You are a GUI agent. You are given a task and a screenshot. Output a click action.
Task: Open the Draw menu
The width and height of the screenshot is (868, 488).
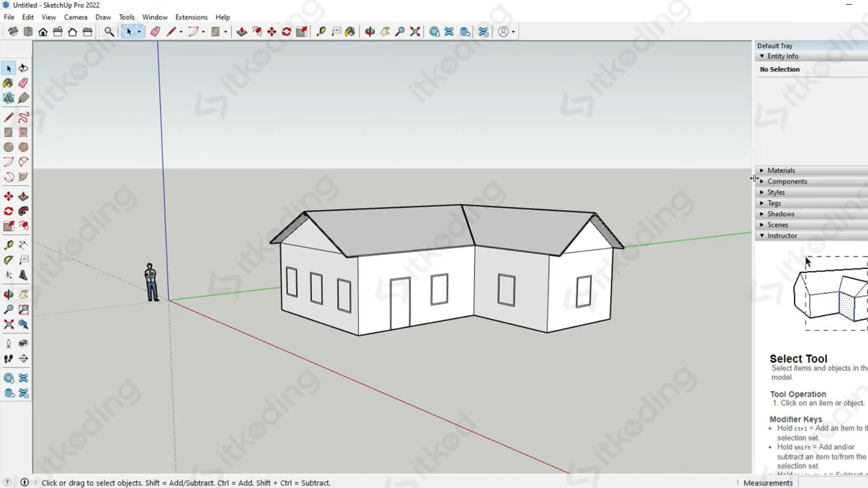tap(103, 17)
